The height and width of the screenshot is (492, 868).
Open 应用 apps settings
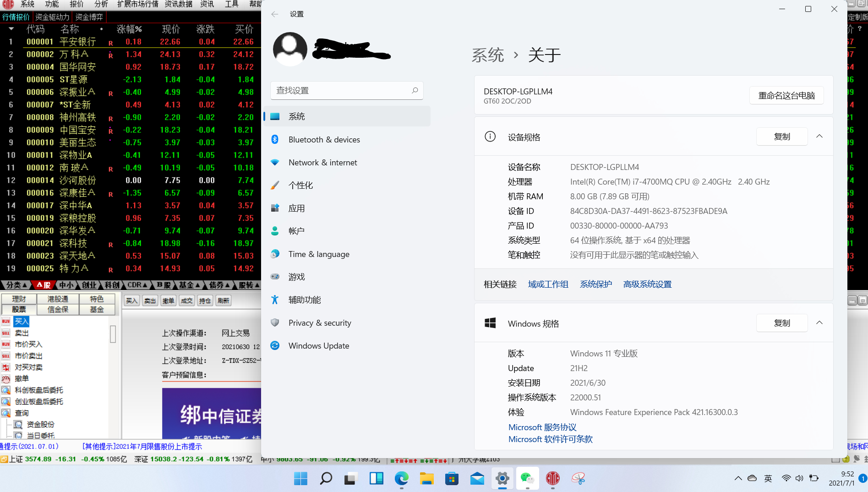coord(296,208)
